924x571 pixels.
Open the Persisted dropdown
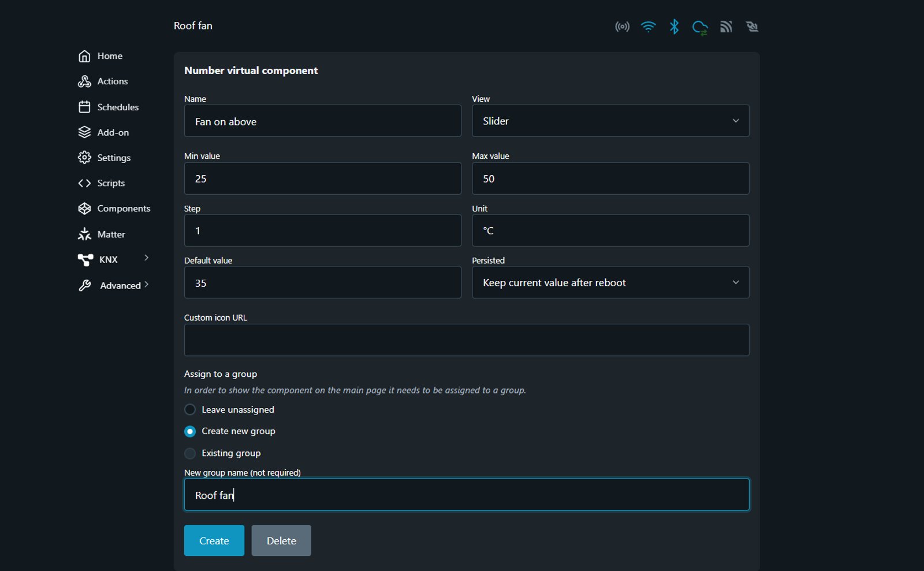610,283
